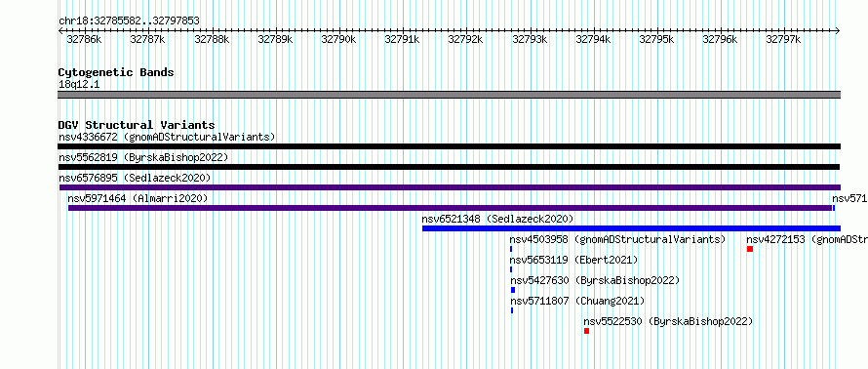The width and height of the screenshot is (868, 369).
Task: Select the nsv5971464 purple variant bar
Action: click(450, 208)
